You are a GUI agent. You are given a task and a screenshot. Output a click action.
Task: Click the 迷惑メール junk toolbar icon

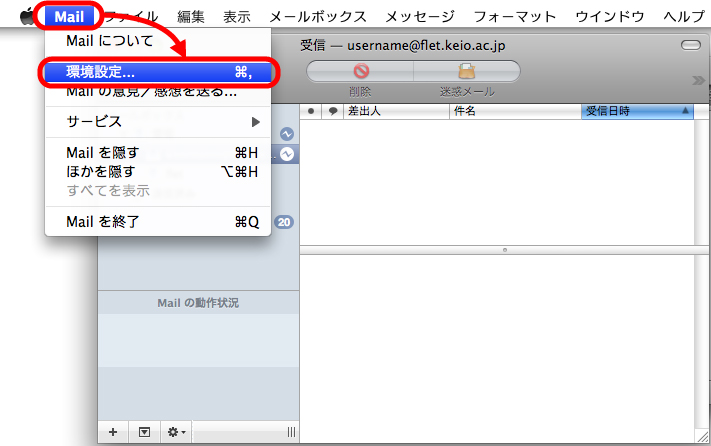pos(467,72)
